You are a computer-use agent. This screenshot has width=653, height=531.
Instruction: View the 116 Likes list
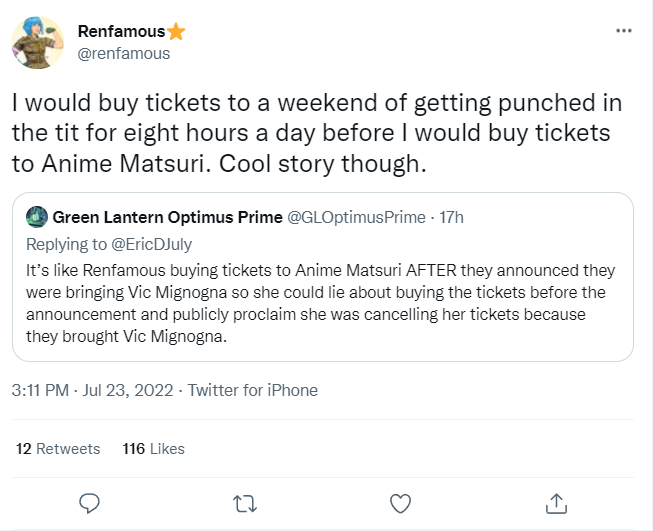(x=153, y=449)
